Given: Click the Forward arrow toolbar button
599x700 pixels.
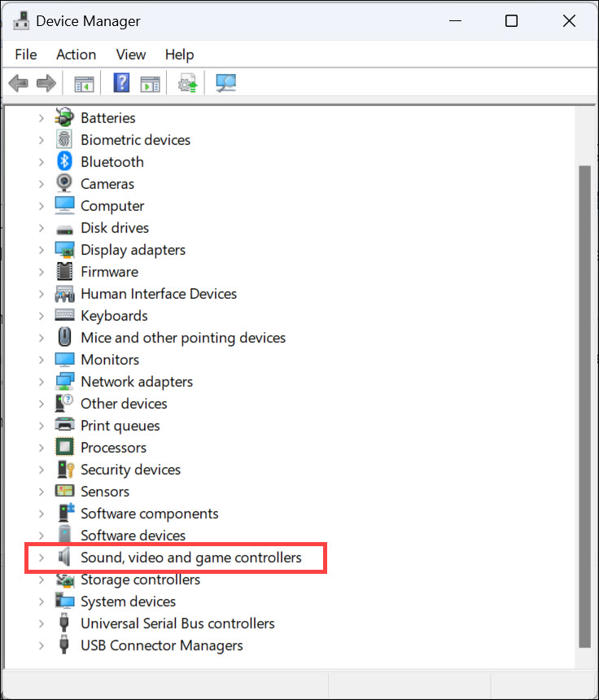Looking at the screenshot, I should 46,83.
